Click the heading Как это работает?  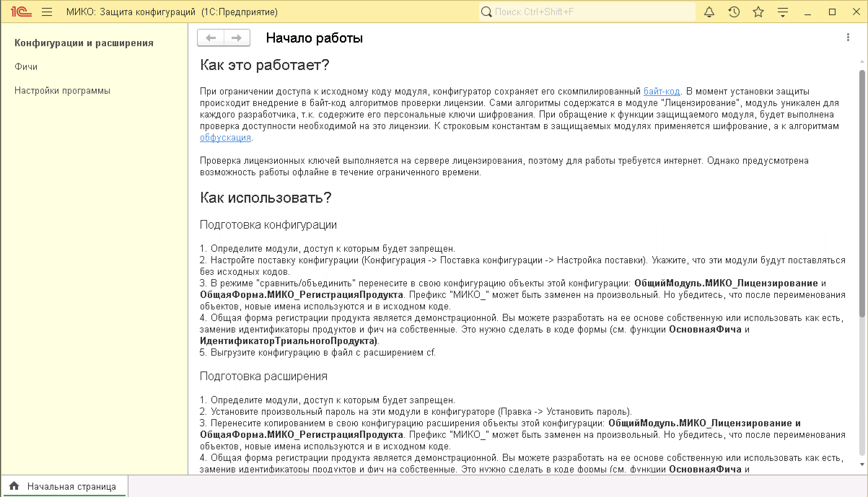(x=264, y=65)
